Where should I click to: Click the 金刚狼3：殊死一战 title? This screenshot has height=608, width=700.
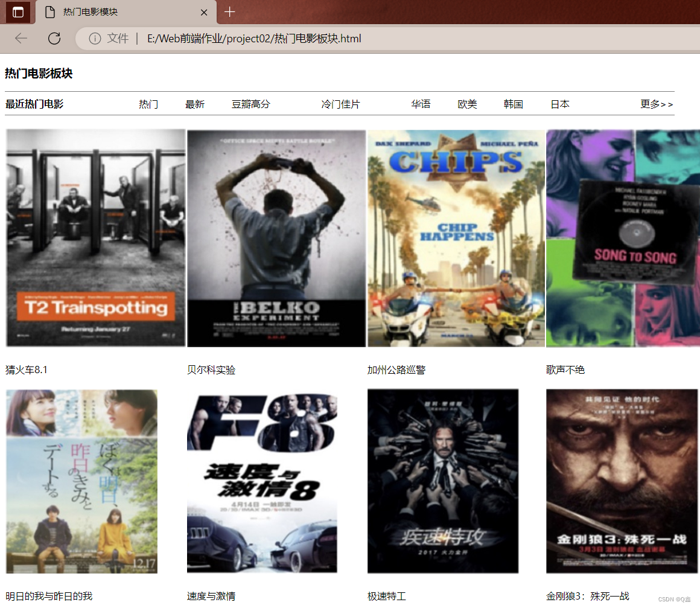[588, 596]
